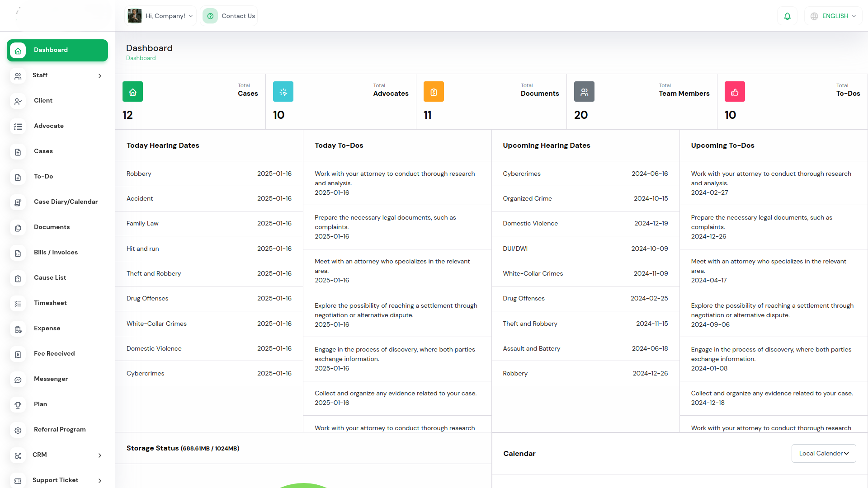
Task: Click the Contact Us help icon
Action: [x=210, y=16]
